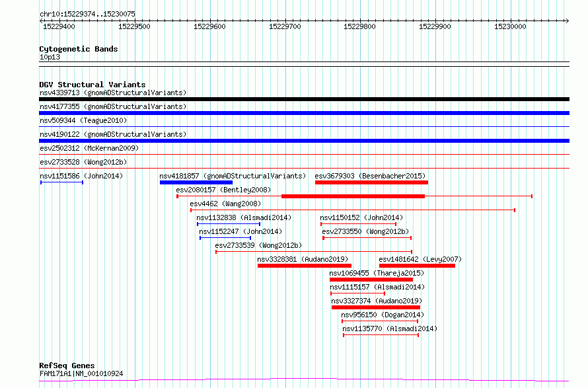
Task: Click esv2733528 (Wong2012b) label
Action: [x=83, y=162]
